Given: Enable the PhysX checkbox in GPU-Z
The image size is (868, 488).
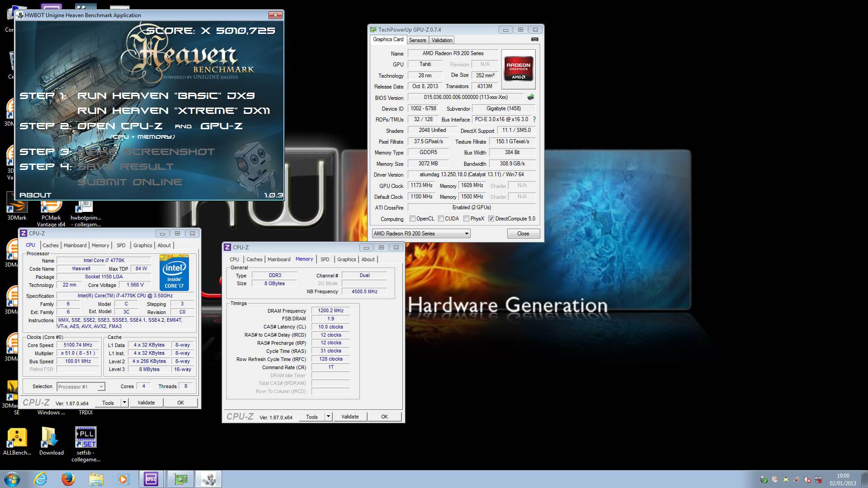Looking at the screenshot, I should pyautogui.click(x=466, y=219).
